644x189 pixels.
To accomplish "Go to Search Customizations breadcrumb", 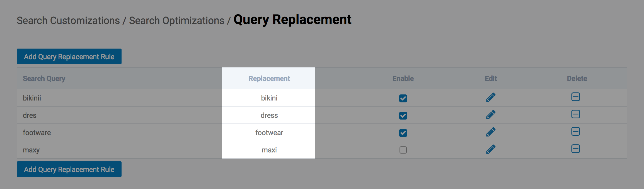I will 68,21.
